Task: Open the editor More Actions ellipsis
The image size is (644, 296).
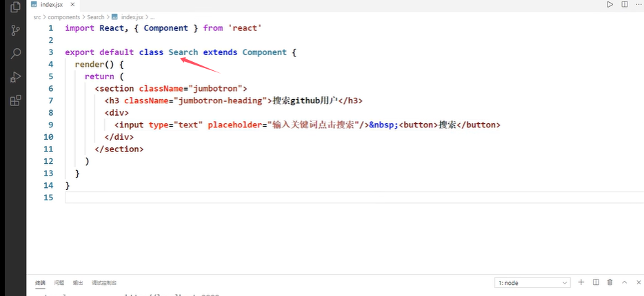Action: 638,5
